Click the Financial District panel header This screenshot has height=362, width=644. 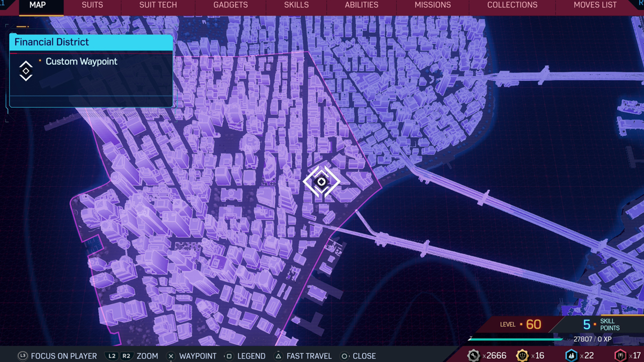point(91,42)
